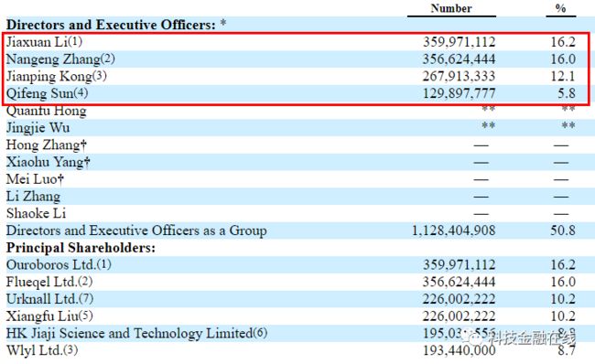Click the "%" column header

(560, 8)
